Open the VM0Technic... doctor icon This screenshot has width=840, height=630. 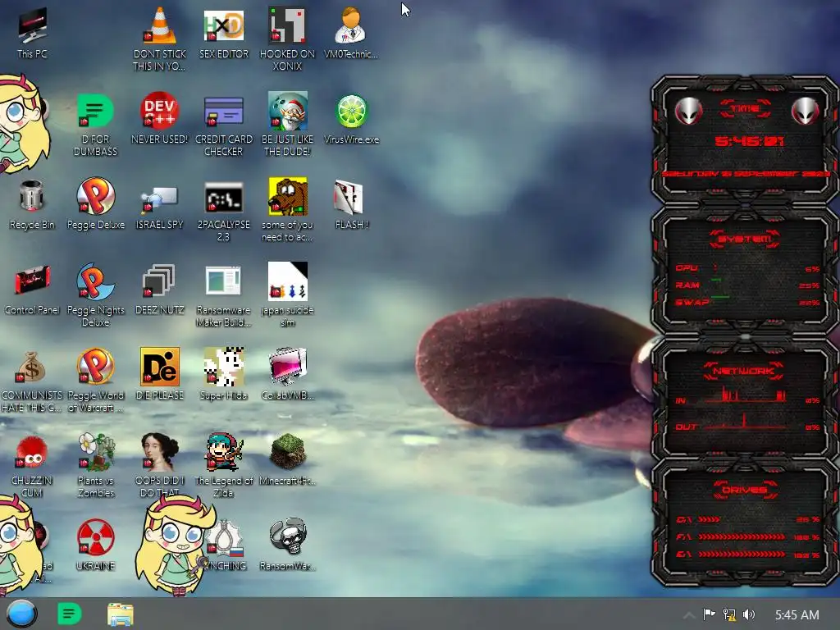[x=351, y=33]
